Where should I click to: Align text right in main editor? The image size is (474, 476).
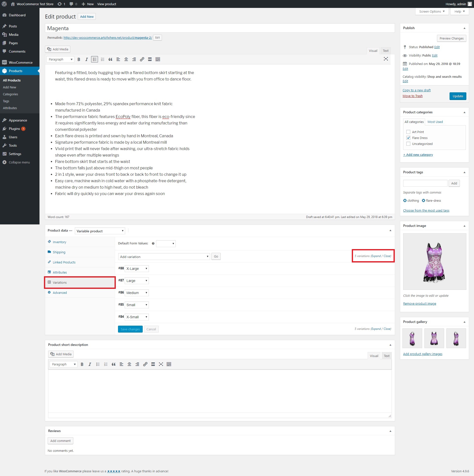click(134, 59)
